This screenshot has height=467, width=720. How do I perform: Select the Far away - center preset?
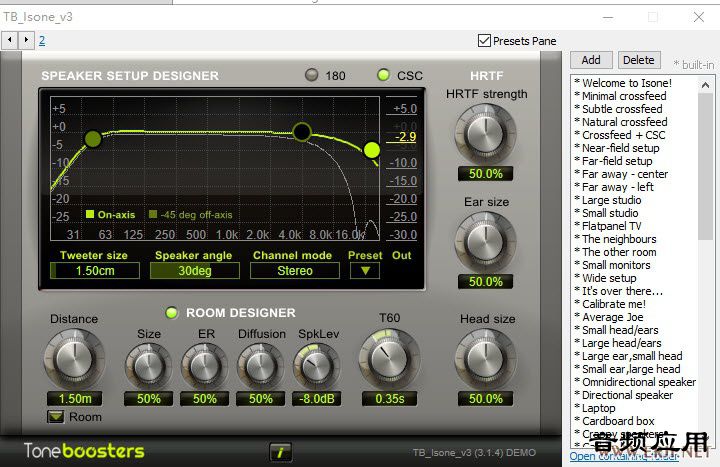621,174
